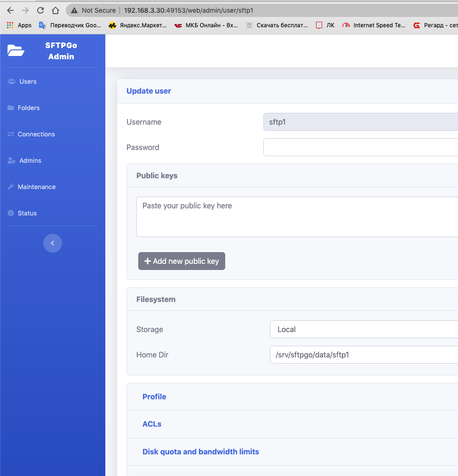
Task: Click the Update user heading
Action: coord(149,91)
